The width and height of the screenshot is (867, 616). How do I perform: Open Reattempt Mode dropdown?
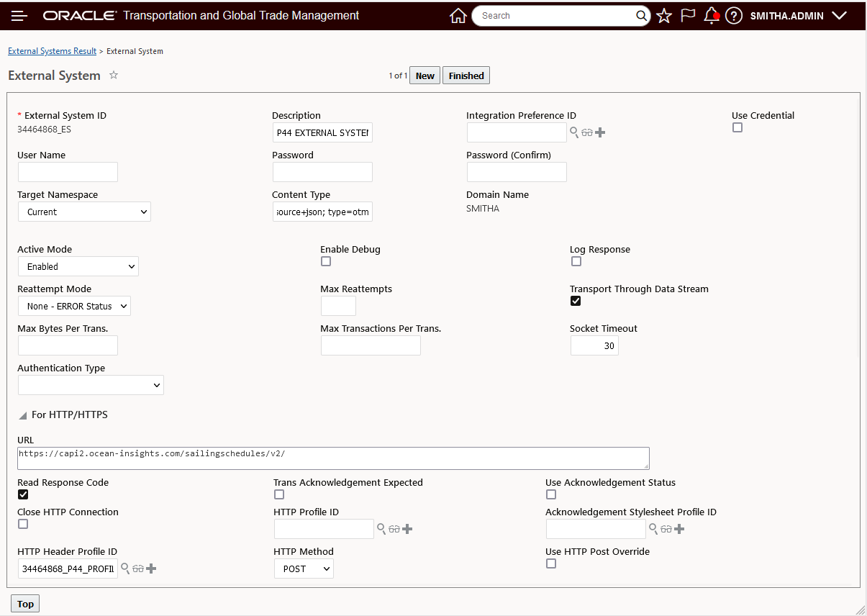pos(74,306)
